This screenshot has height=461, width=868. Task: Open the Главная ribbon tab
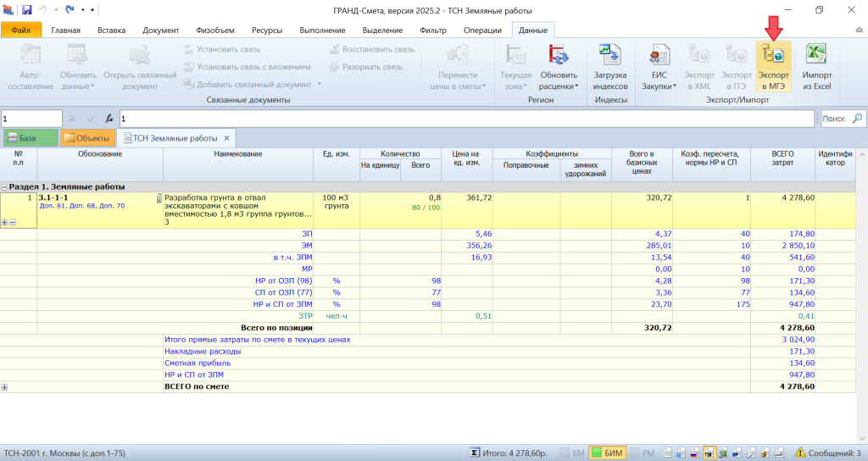click(x=65, y=31)
